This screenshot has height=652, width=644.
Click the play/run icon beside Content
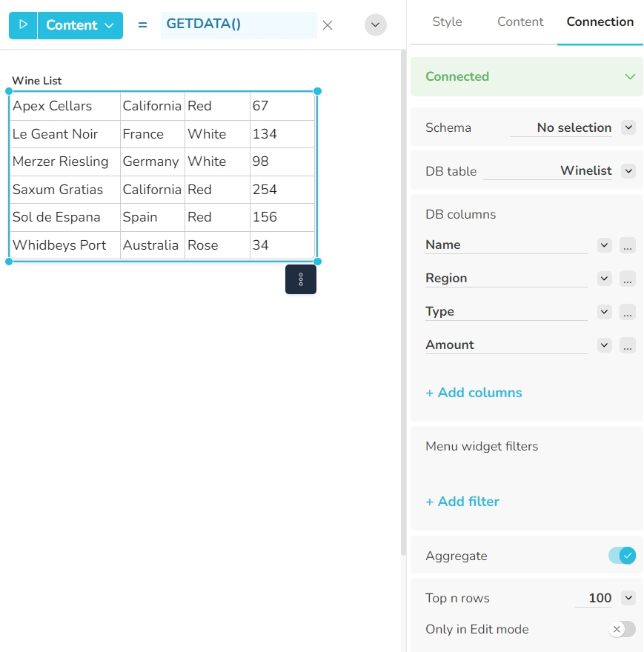point(23,25)
